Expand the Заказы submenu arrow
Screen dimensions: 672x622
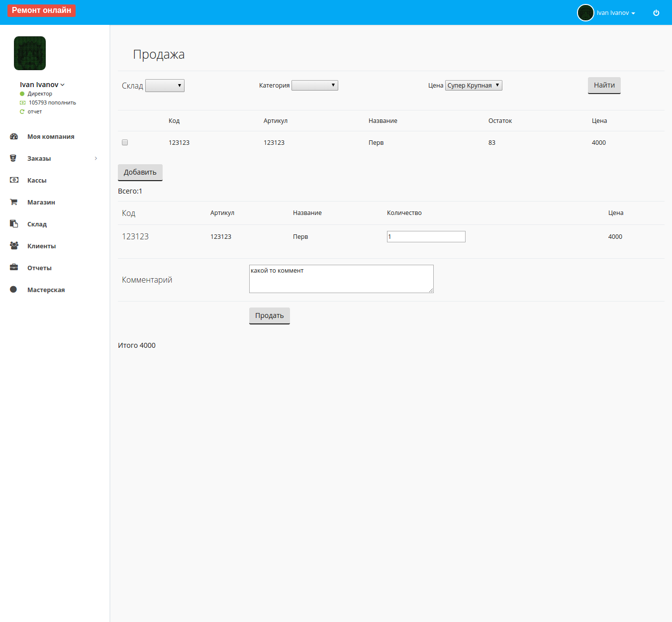pos(96,158)
